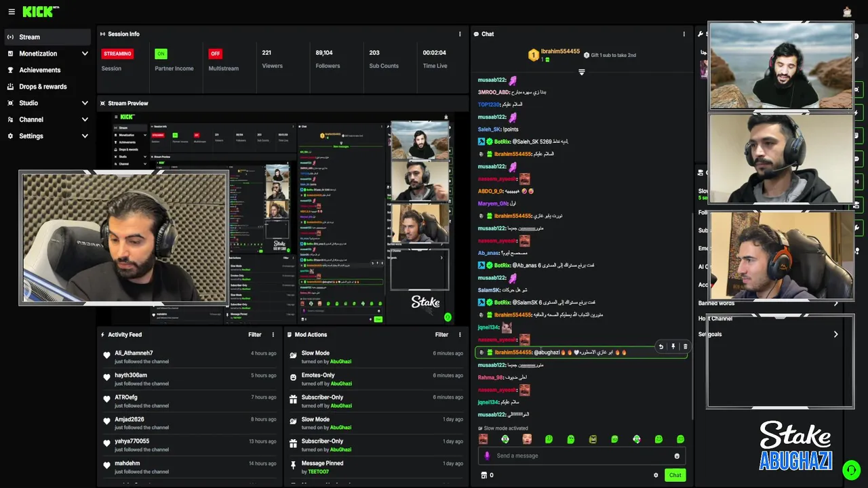Image resolution: width=868 pixels, height=488 pixels.
Task: Click the 00:02:04 Time Live stat
Action: 435,59
